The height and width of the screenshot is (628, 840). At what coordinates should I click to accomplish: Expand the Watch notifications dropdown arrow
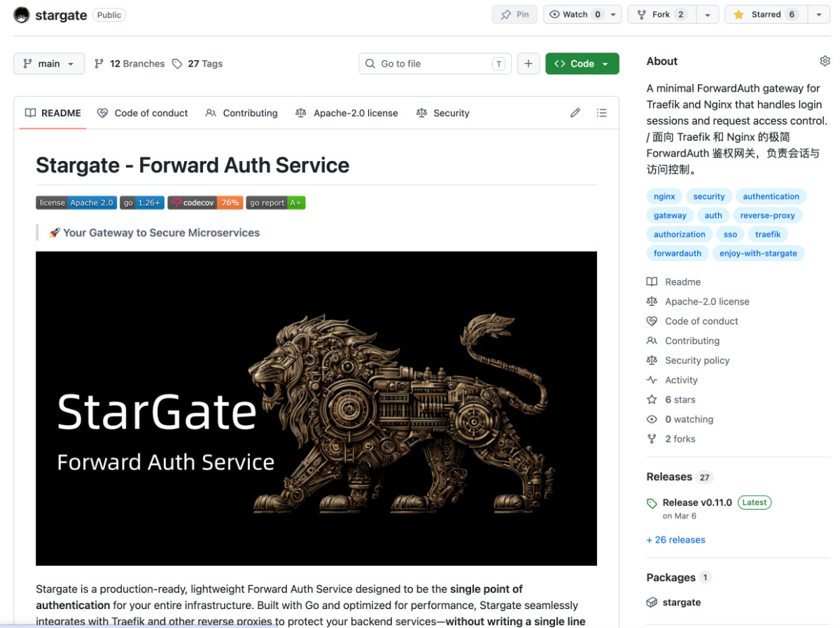614,15
